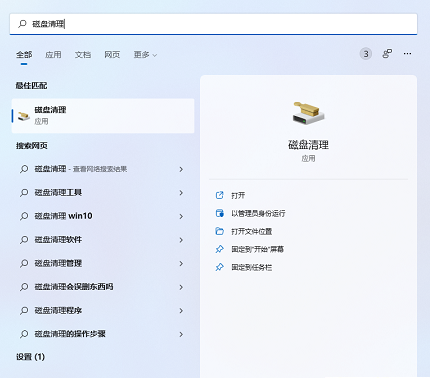Viewport: 430px width, 378px height.
Task: Click the large Disk Cleanup icon in preview pane
Action: (x=308, y=113)
